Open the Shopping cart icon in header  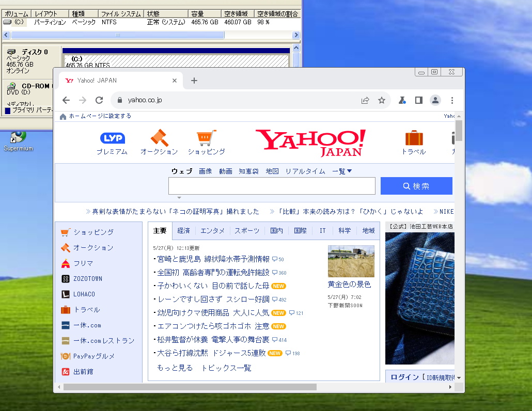[x=206, y=138]
